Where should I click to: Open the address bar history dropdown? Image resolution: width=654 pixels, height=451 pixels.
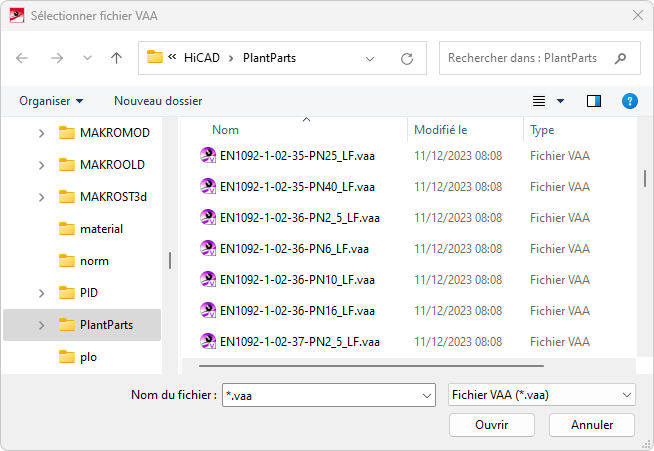(x=370, y=59)
